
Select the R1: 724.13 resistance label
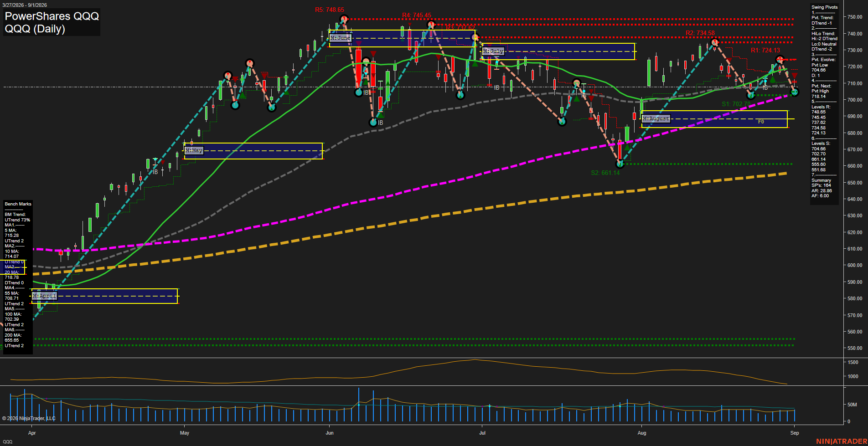pyautogui.click(x=765, y=51)
